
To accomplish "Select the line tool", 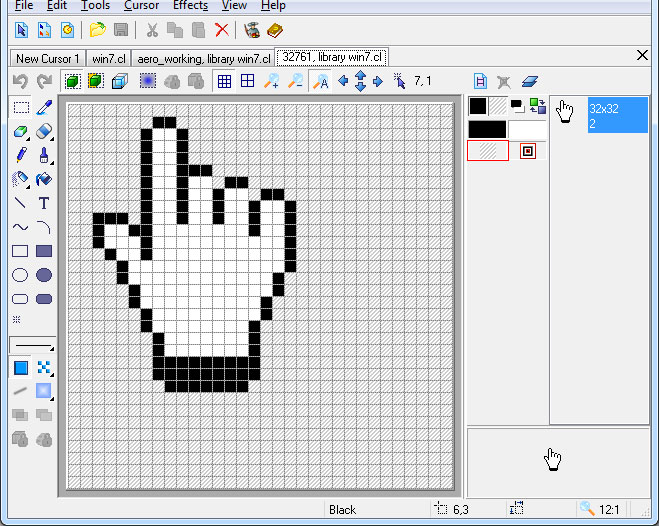I will 21,203.
